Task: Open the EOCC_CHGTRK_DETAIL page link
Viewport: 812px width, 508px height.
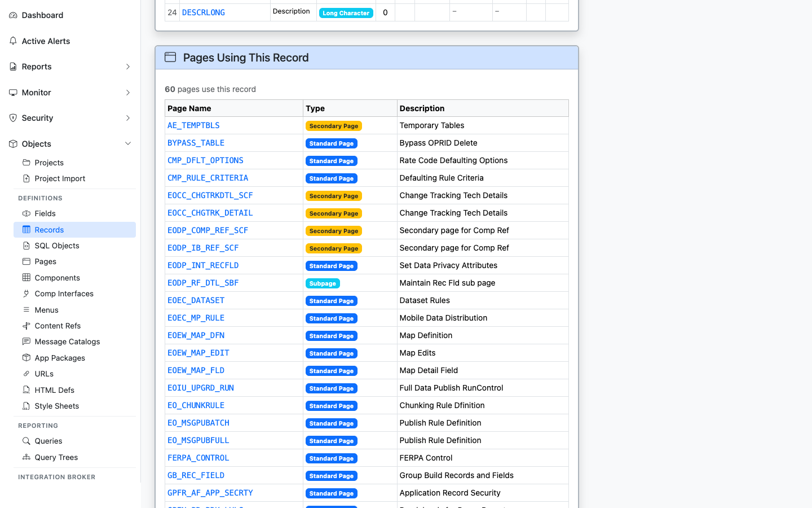Action: coord(210,213)
